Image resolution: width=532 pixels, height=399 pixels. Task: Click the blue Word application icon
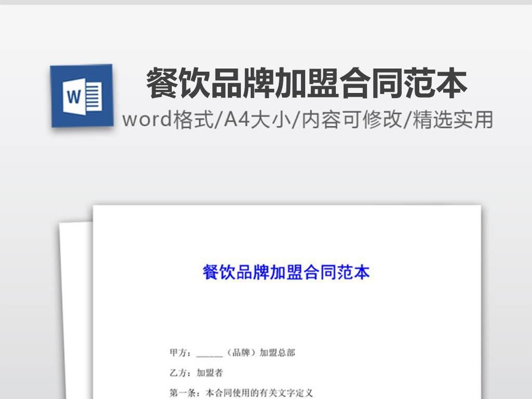(82, 96)
